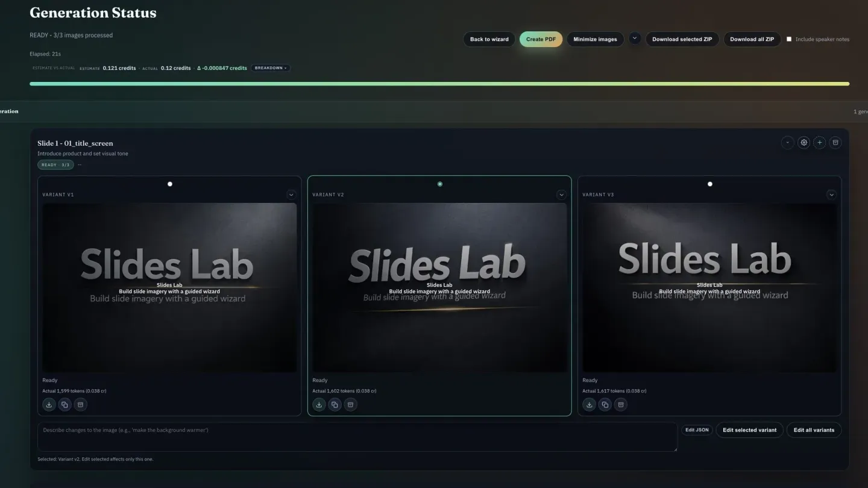Add a new variant with plus icon
Viewport: 868px width, 488px height.
819,143
